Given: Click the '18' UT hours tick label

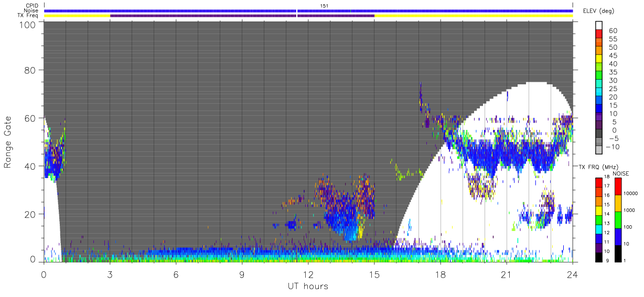Looking at the screenshot, I should tap(441, 274).
